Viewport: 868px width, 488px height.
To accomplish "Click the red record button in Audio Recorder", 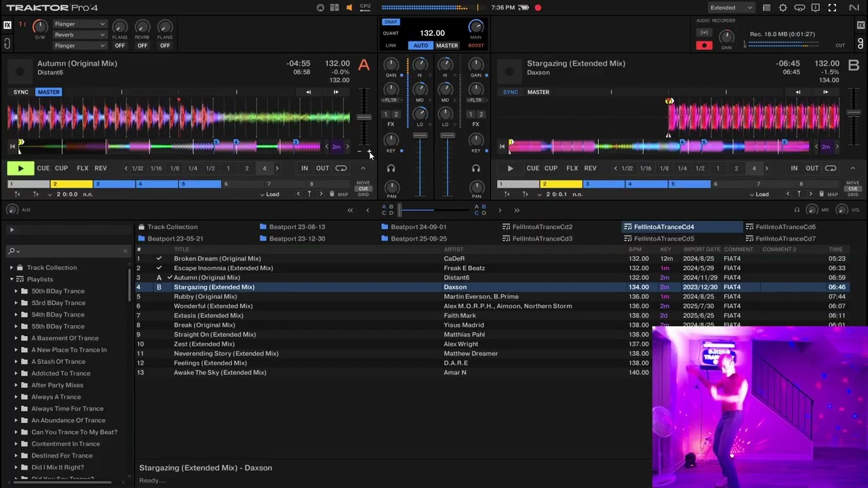I will (704, 45).
